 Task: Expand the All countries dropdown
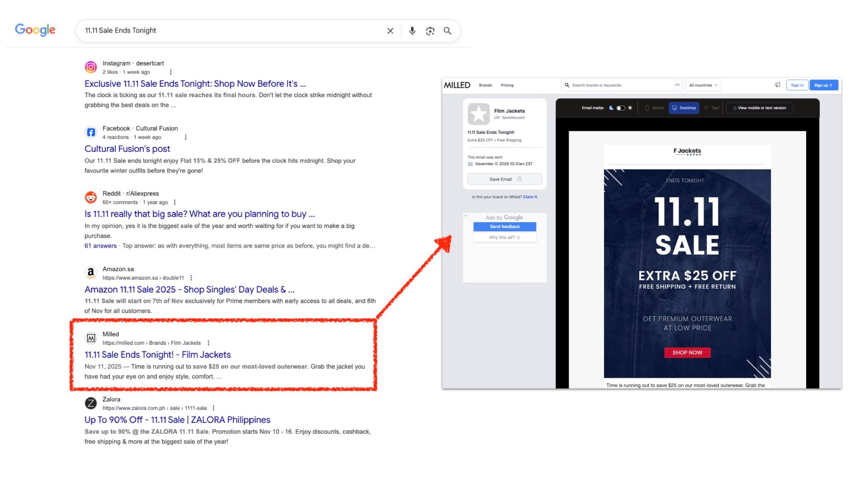tap(703, 85)
